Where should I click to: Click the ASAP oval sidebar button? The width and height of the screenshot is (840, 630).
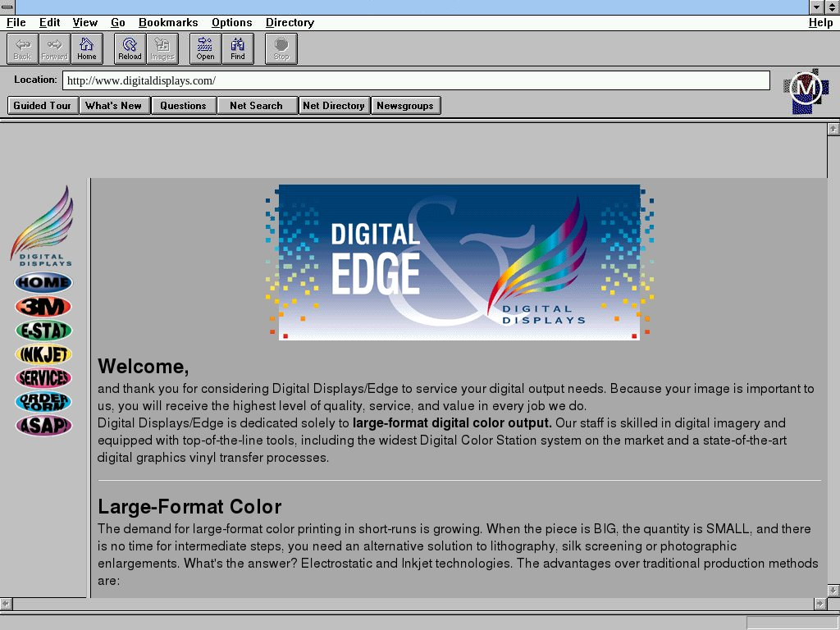[x=43, y=426]
